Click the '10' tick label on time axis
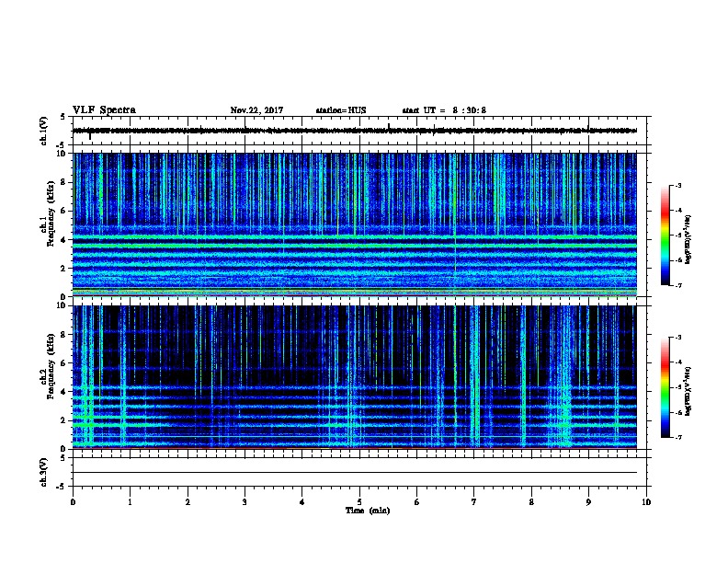 646,502
